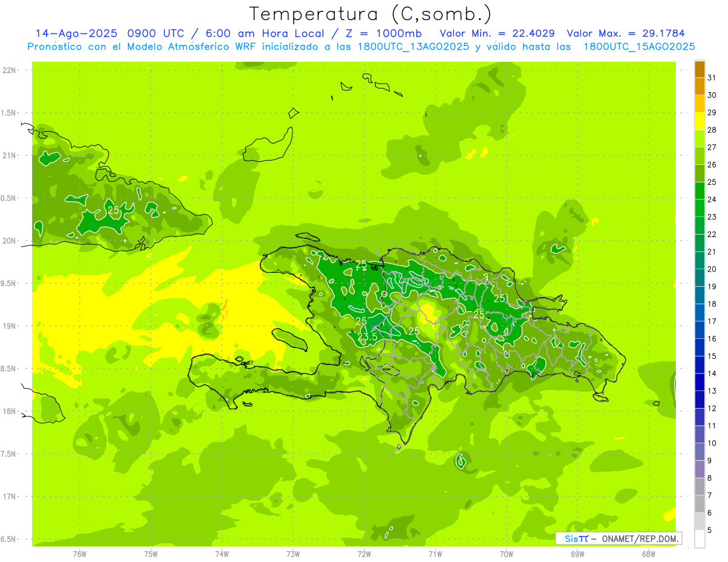Click the latitude label "19N"
728x562 pixels.
click(x=10, y=326)
